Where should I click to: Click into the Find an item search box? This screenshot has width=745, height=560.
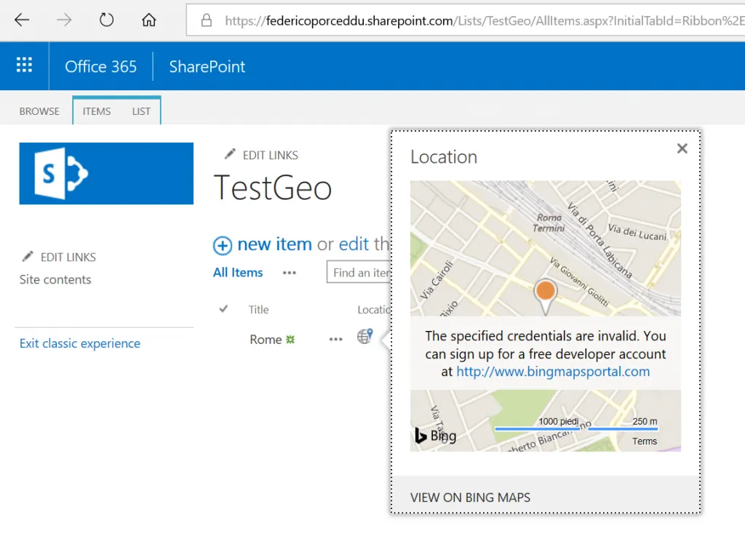pyautogui.click(x=359, y=273)
